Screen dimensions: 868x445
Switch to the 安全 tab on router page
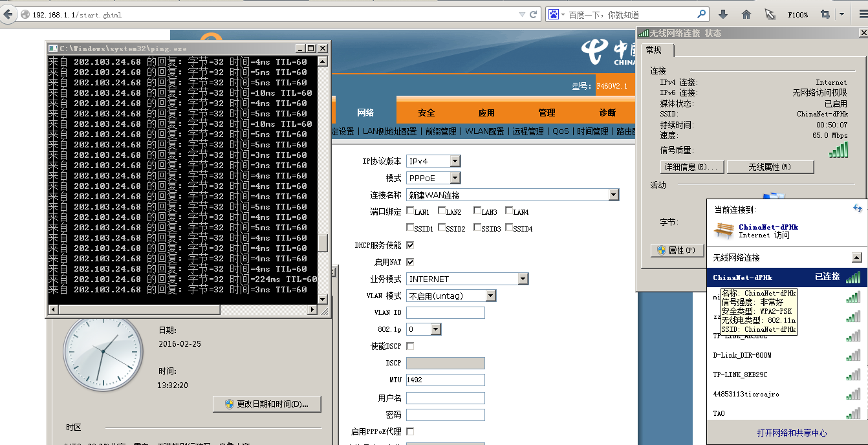(x=426, y=113)
